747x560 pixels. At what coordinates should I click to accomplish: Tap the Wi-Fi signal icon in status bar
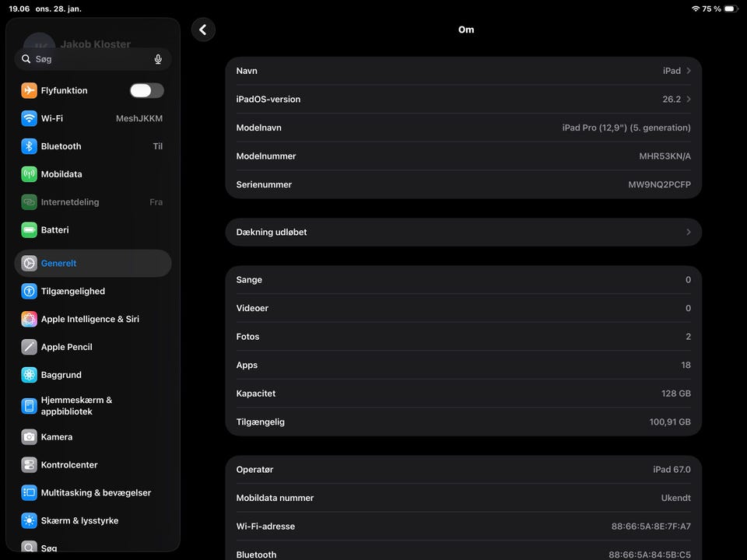(x=696, y=9)
